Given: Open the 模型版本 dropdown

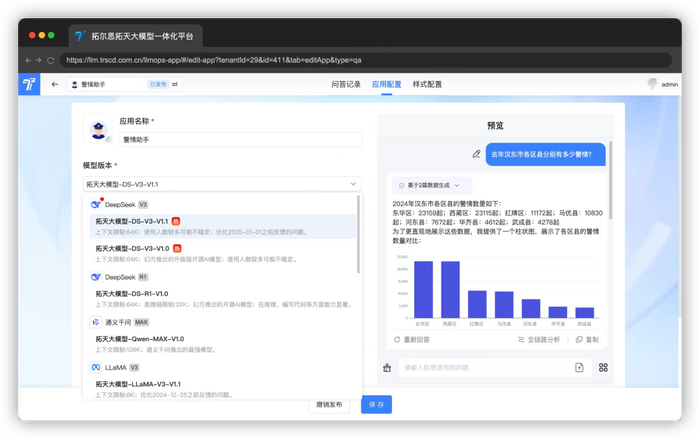Looking at the screenshot, I should coord(222,184).
